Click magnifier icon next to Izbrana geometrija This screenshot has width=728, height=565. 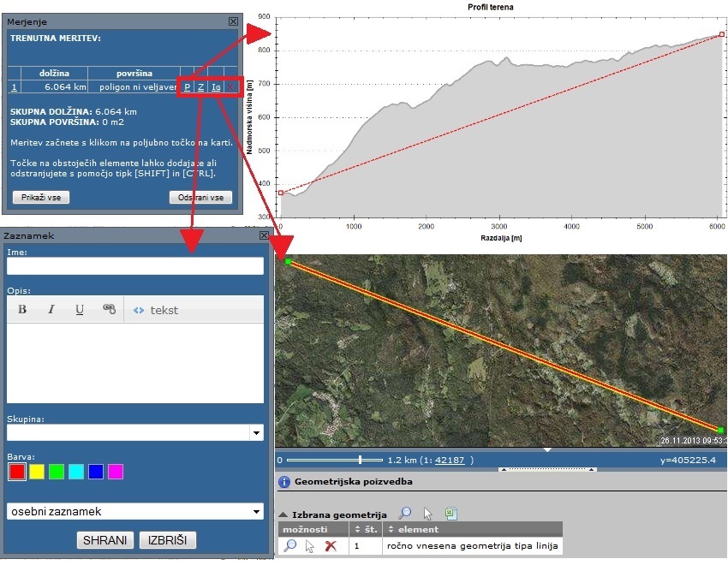pos(405,514)
